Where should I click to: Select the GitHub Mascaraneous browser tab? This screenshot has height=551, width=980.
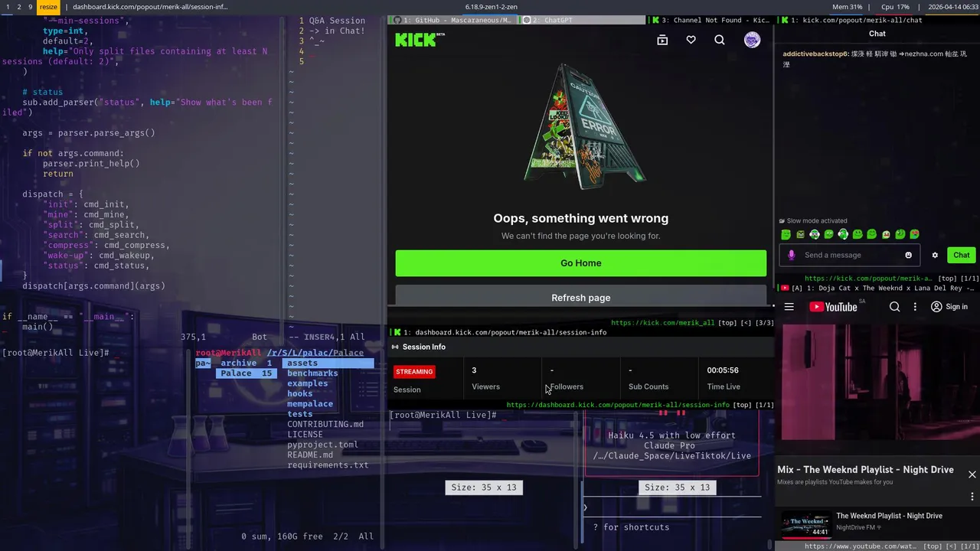[454, 20]
